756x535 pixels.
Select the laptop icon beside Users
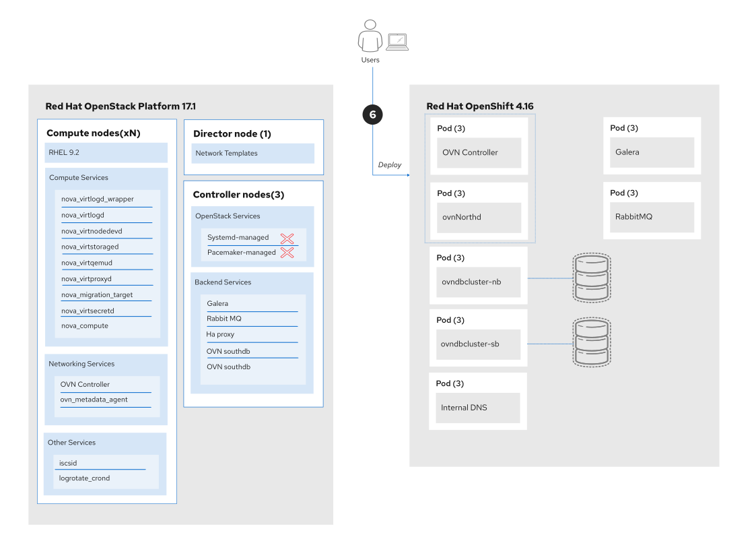[x=398, y=40]
